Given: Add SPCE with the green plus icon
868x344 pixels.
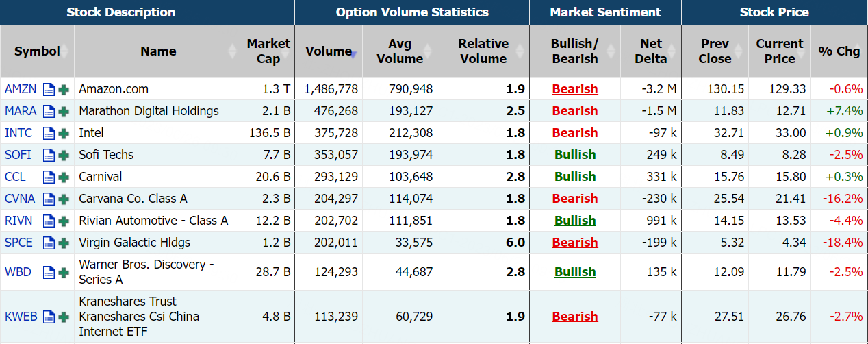Looking at the screenshot, I should (64, 243).
